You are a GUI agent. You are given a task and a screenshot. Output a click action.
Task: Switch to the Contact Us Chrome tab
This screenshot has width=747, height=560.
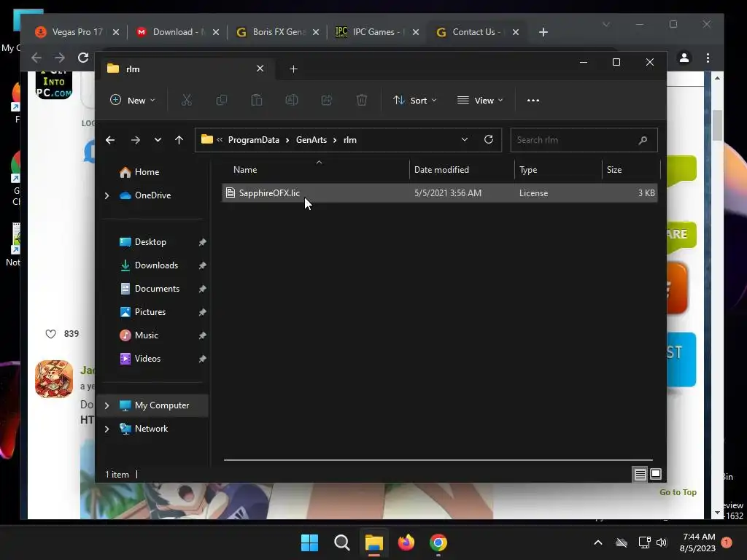(478, 32)
